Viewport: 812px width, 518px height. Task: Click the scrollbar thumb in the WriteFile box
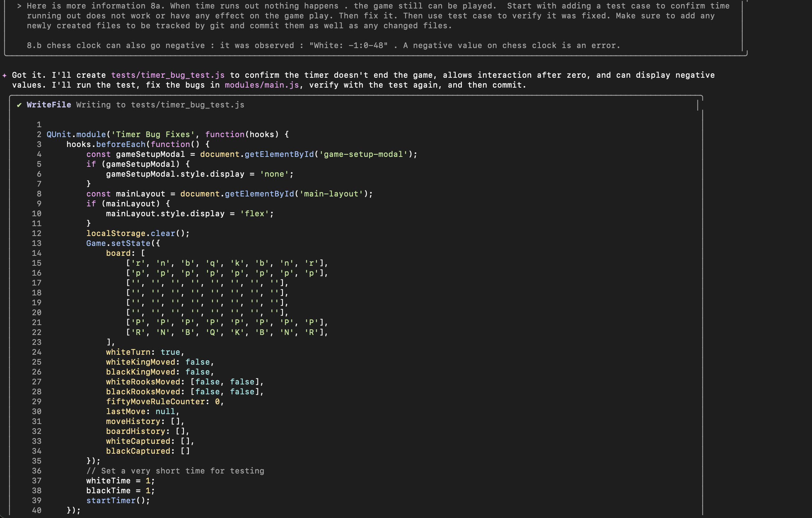tap(698, 105)
